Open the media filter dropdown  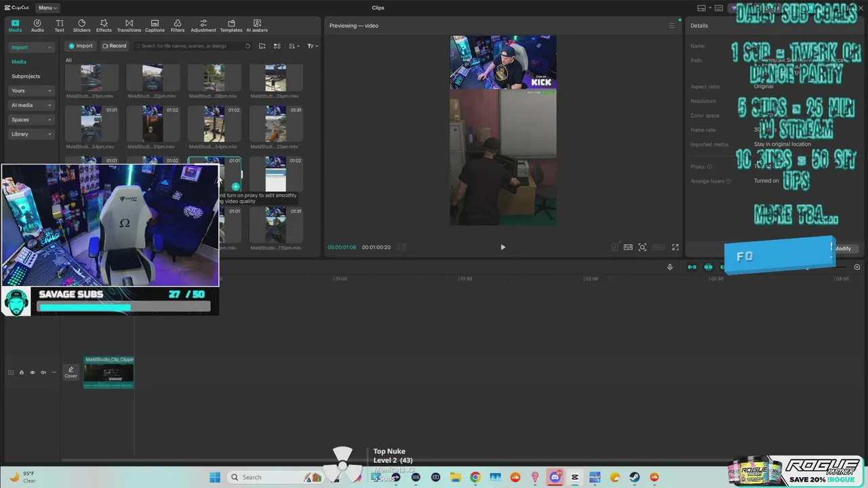pos(312,46)
